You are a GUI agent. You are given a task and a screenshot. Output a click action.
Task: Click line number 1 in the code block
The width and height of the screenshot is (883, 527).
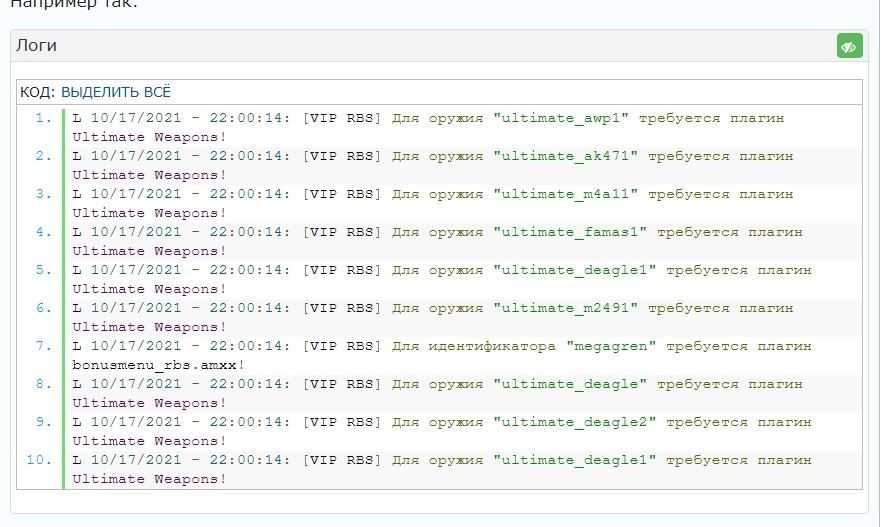point(42,118)
